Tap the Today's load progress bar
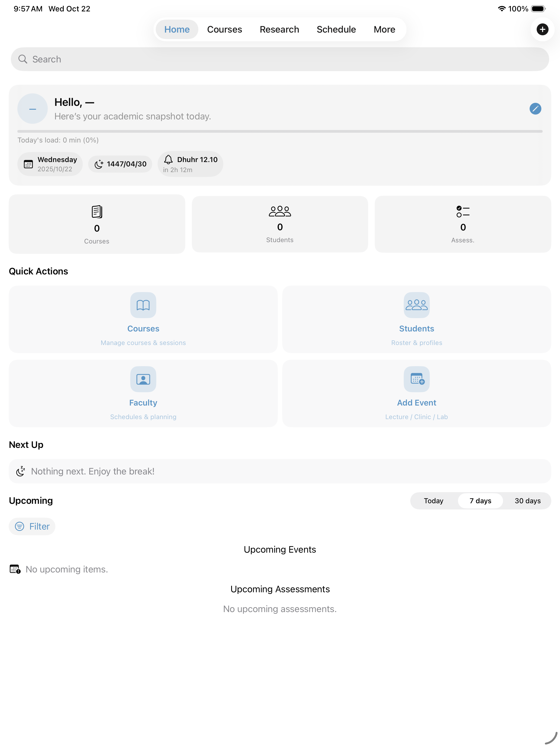The width and height of the screenshot is (560, 747). click(280, 131)
